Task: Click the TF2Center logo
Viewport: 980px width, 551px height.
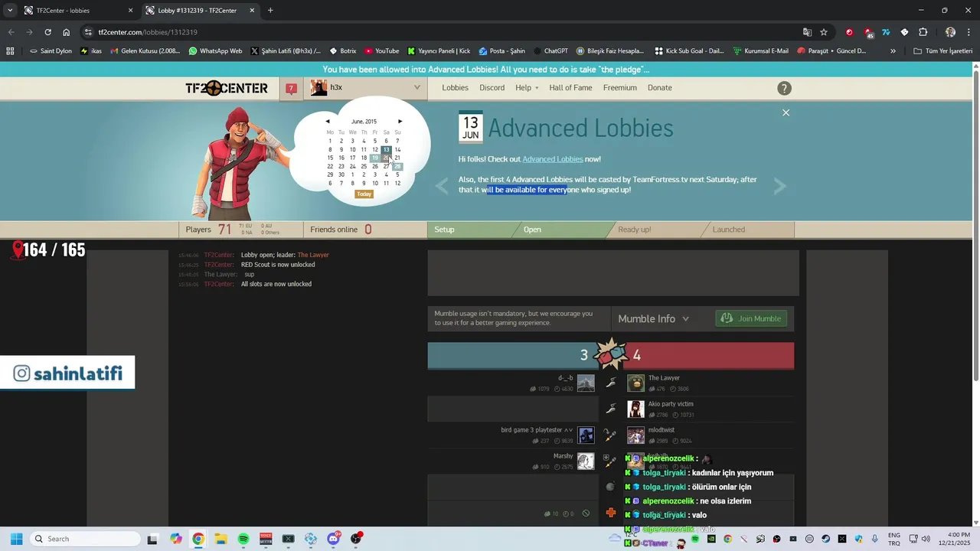Action: 227,88
